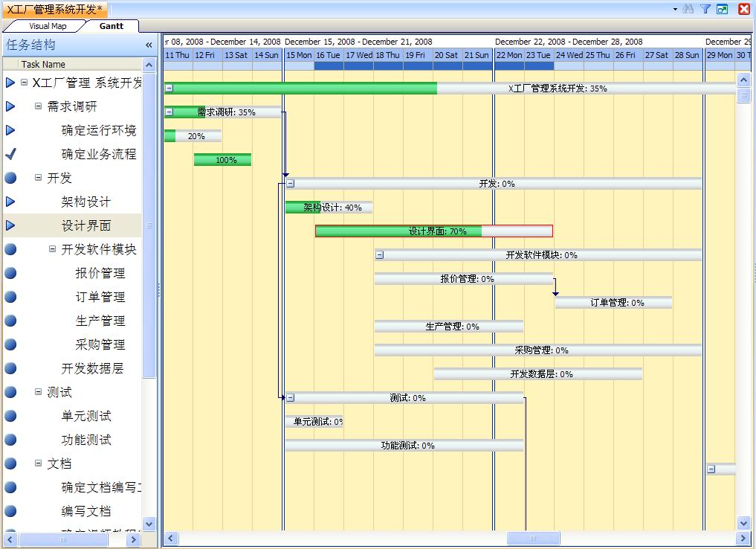Click the float window icon in header
756x549 pixels.
723,9
